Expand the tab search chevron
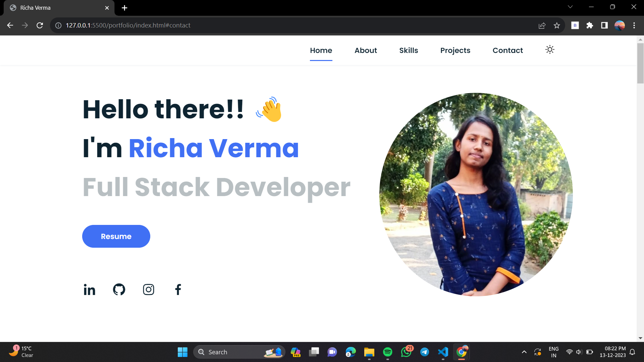This screenshot has width=644, height=362. (x=570, y=7)
